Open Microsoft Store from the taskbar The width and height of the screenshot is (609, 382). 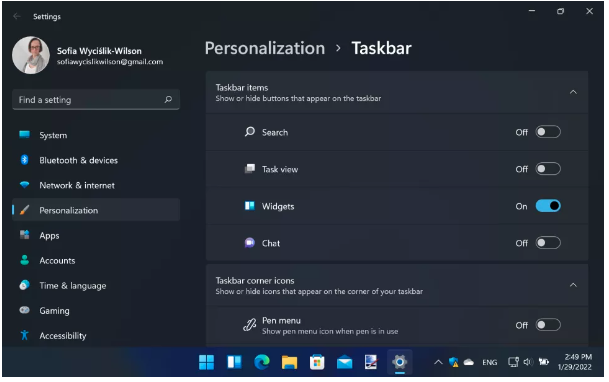(x=317, y=363)
